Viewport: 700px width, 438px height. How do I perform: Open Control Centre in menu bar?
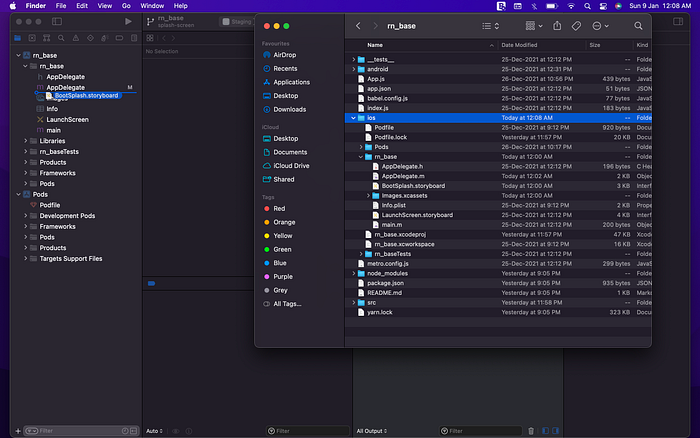(x=603, y=6)
